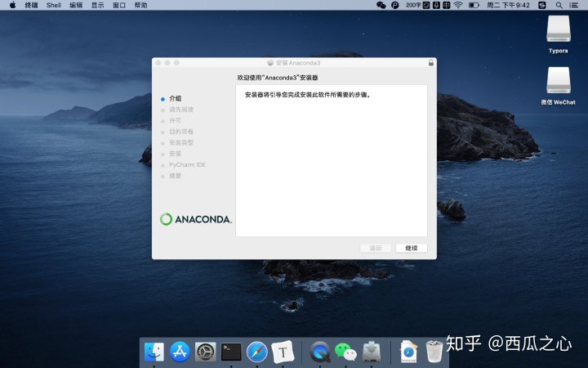
Task: Click the 许可 step in sidebar
Action: 175,120
